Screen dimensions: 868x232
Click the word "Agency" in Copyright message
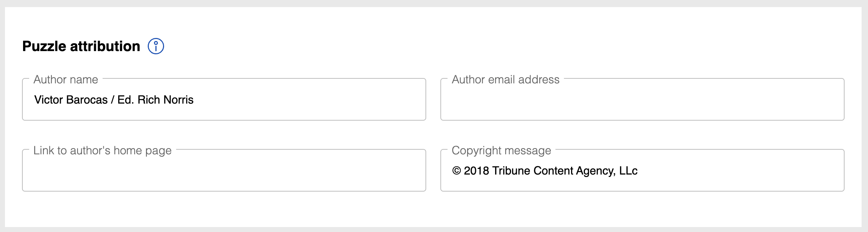[596, 171]
